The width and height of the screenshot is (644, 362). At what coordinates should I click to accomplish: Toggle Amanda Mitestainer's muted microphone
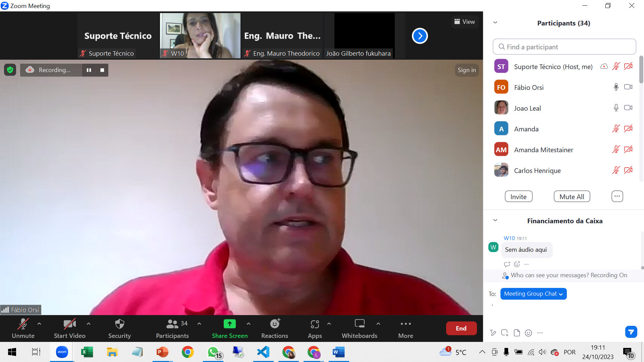[616, 149]
